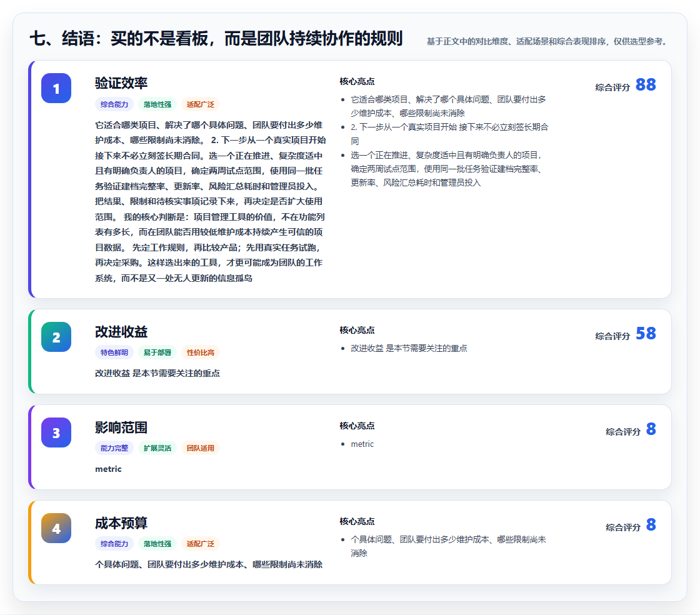Click 核心亮点 heading in 验证效率 card
The height and width of the screenshot is (615, 700).
357,81
